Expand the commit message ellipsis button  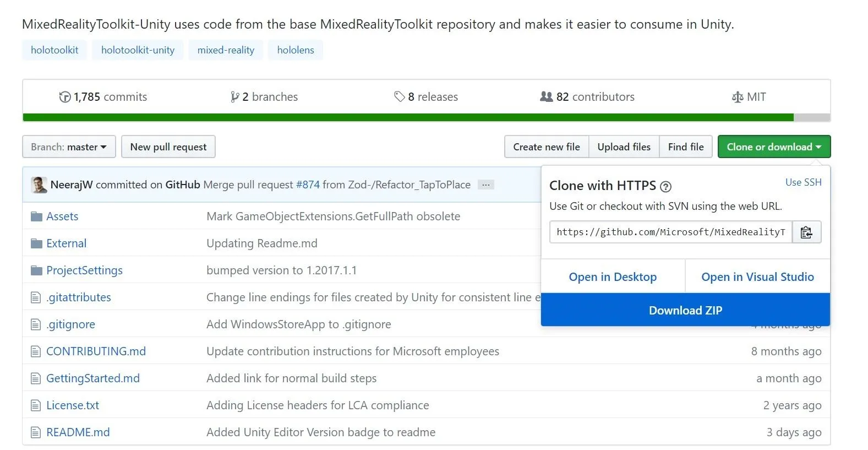(x=485, y=185)
